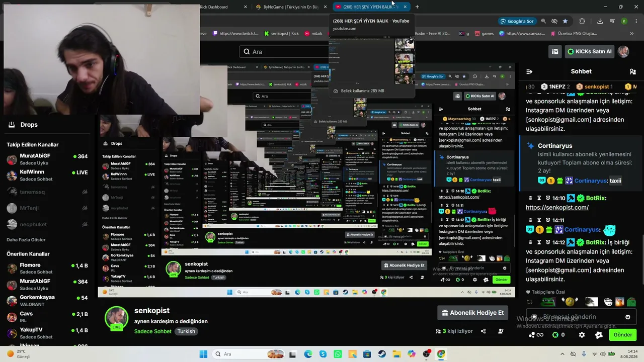Image resolution: width=644 pixels, height=362 pixels.
Task: Open the Sadece Sohbet category link under senkopist
Action: [x=153, y=331]
